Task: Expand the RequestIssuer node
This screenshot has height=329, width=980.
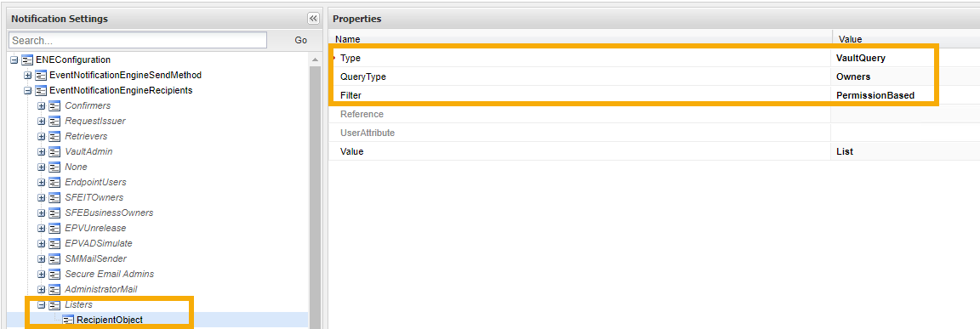Action: (41, 121)
